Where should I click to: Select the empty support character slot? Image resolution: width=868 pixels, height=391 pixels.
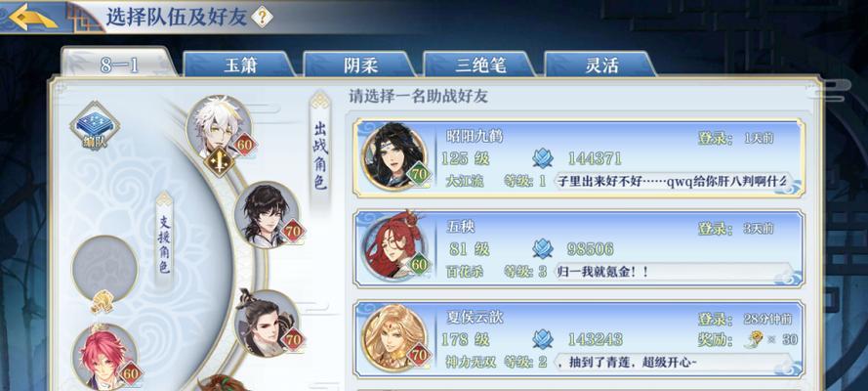pyautogui.click(x=104, y=268)
